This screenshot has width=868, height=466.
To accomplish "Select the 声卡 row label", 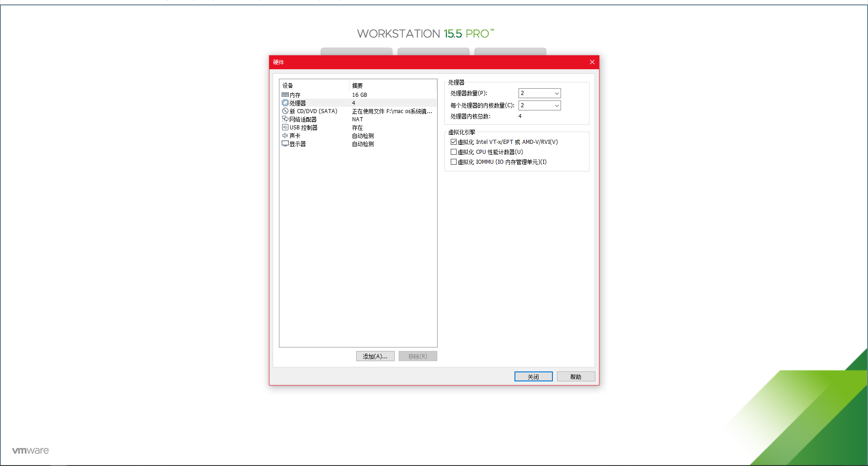I will (295, 136).
